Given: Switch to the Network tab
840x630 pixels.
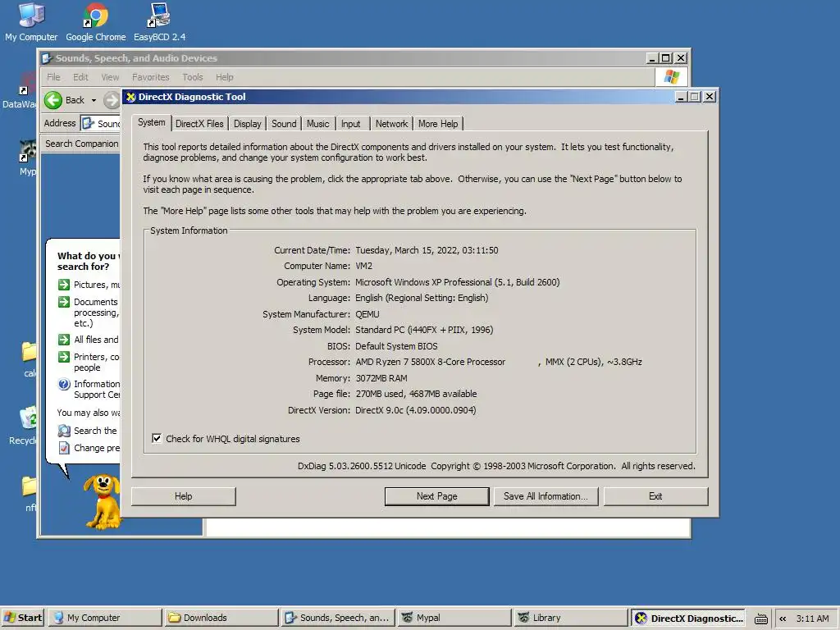Looking at the screenshot, I should [x=391, y=124].
